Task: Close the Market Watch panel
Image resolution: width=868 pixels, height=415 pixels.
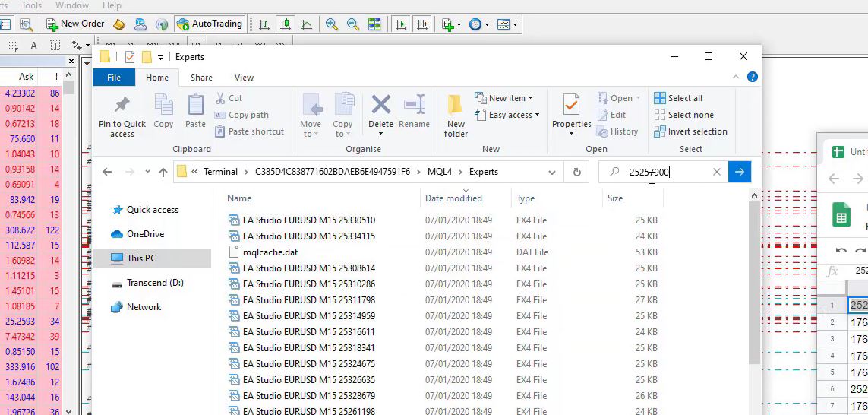Action: tap(71, 61)
